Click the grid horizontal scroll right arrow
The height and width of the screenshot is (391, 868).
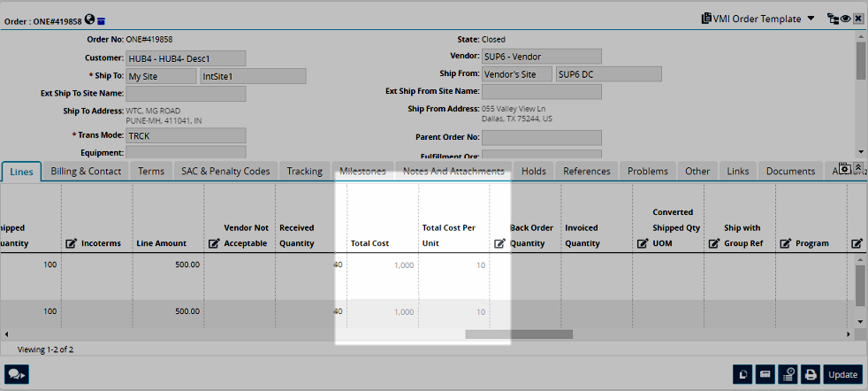click(848, 334)
